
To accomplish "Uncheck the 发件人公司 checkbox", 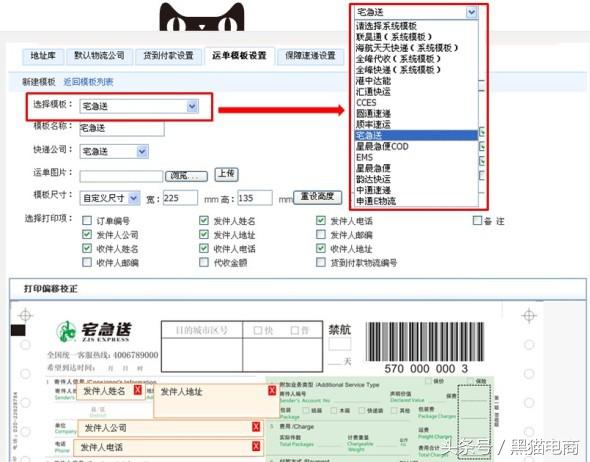I will pyautogui.click(x=87, y=235).
